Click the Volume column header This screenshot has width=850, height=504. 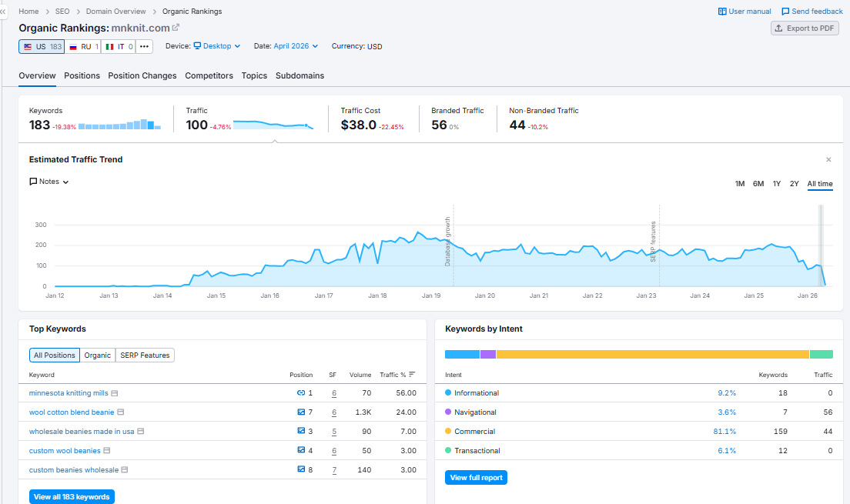[x=360, y=375]
